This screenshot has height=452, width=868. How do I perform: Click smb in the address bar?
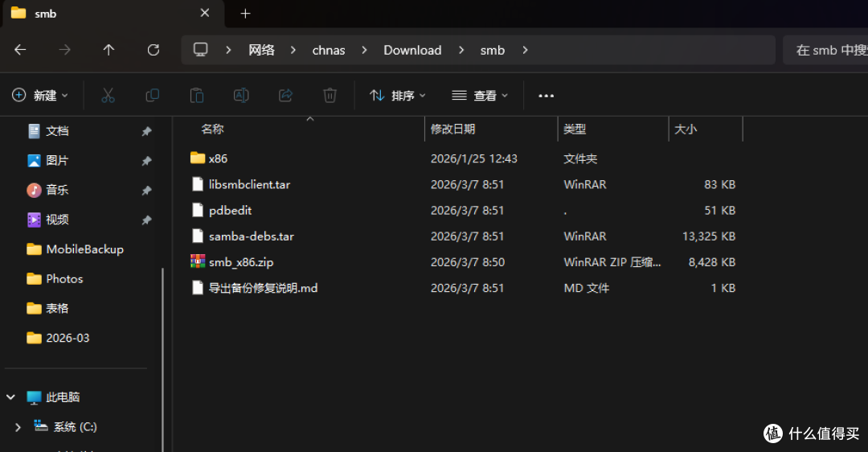pos(492,50)
